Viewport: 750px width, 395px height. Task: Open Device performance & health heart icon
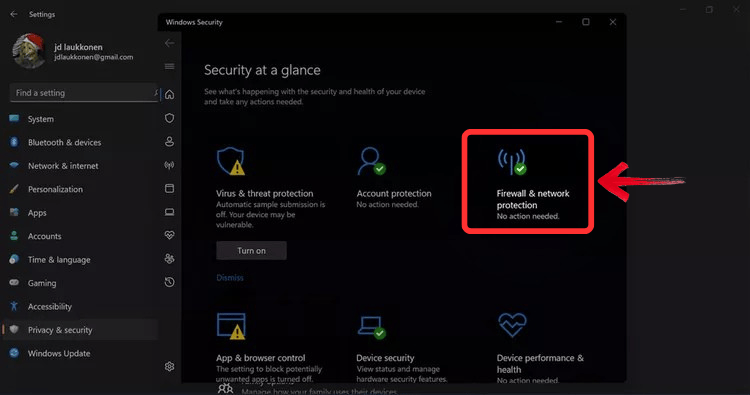coord(512,325)
